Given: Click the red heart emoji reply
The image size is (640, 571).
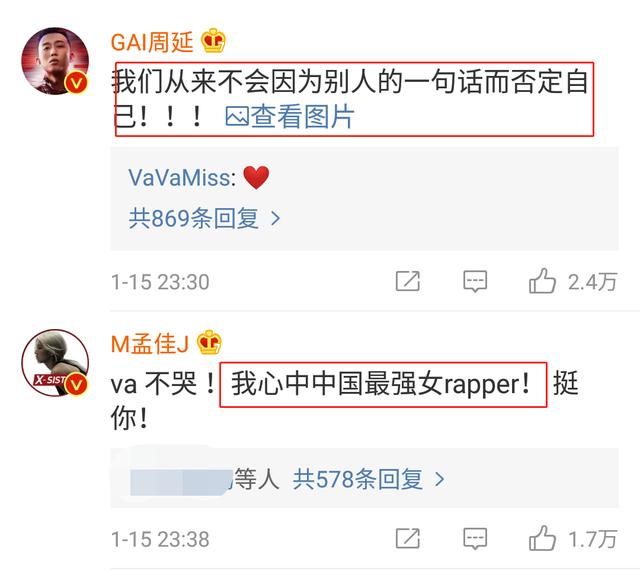Looking at the screenshot, I should click(256, 177).
